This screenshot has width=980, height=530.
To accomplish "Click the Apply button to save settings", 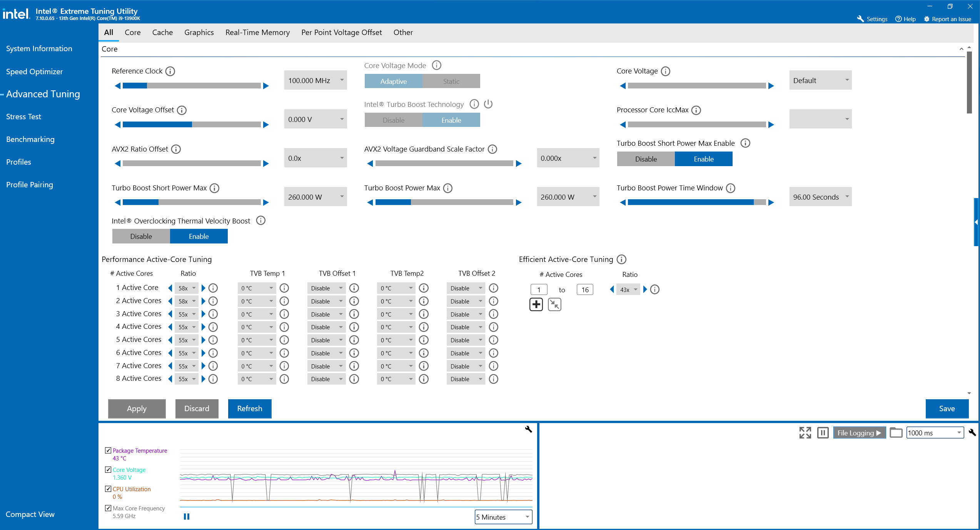I will coord(137,408).
